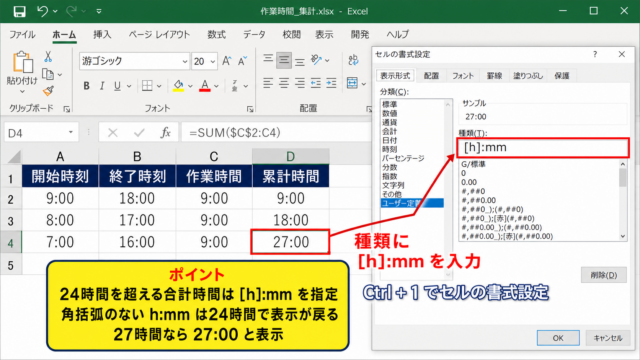640x360 pixels.
Task: Click the phonetic guide (ruby) icon
Action: 235,86
